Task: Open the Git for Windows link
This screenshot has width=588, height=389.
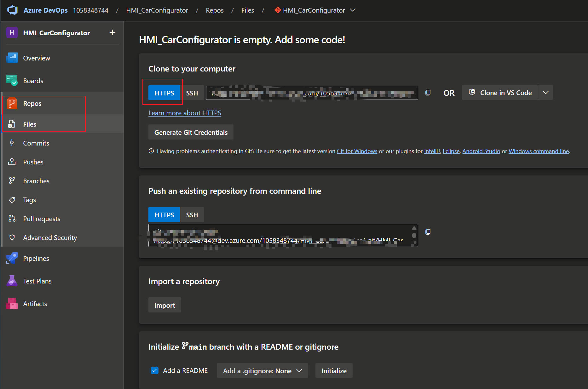Action: pos(357,151)
